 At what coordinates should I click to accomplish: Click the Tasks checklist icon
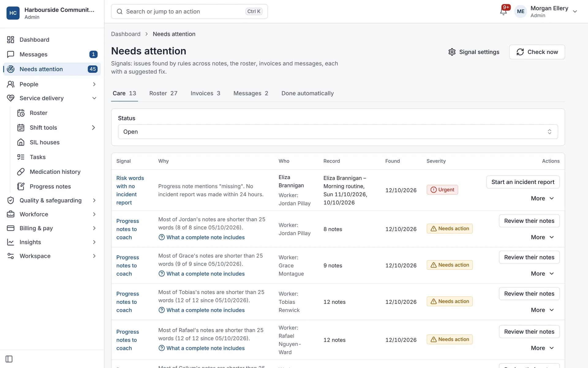[x=21, y=157]
